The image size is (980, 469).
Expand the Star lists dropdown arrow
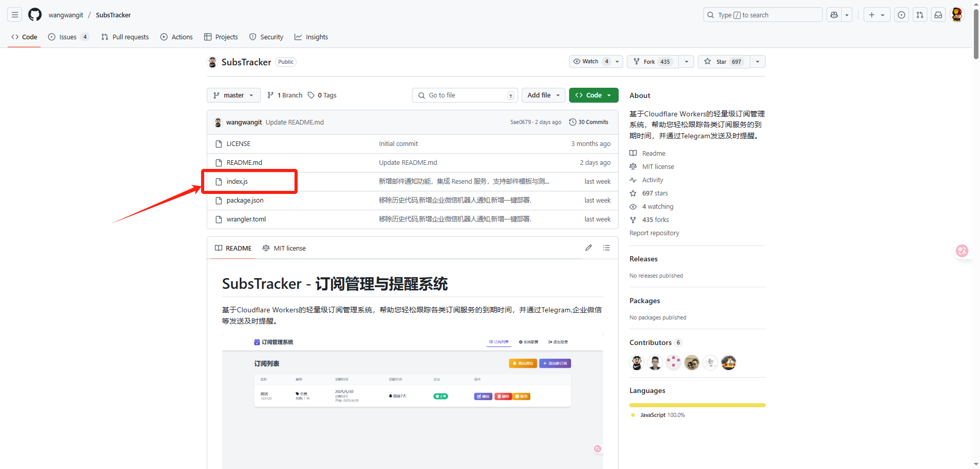(757, 61)
